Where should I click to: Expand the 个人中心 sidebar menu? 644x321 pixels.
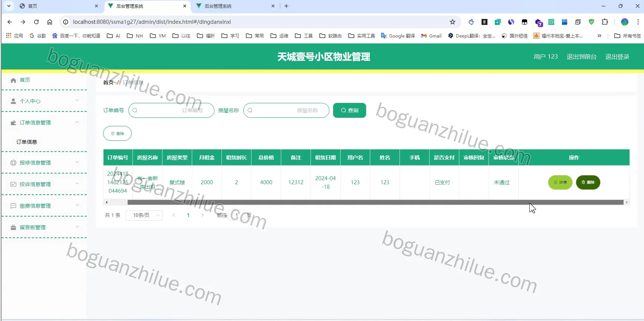tap(44, 101)
